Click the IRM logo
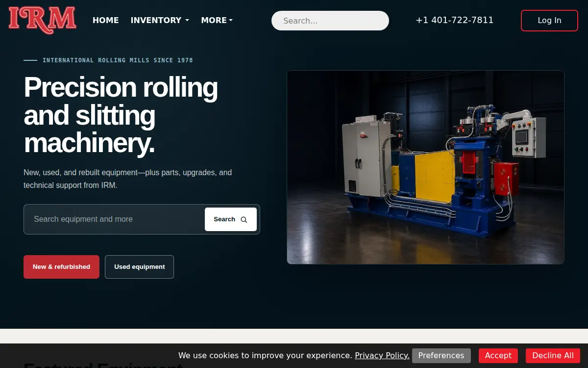 pyautogui.click(x=42, y=20)
